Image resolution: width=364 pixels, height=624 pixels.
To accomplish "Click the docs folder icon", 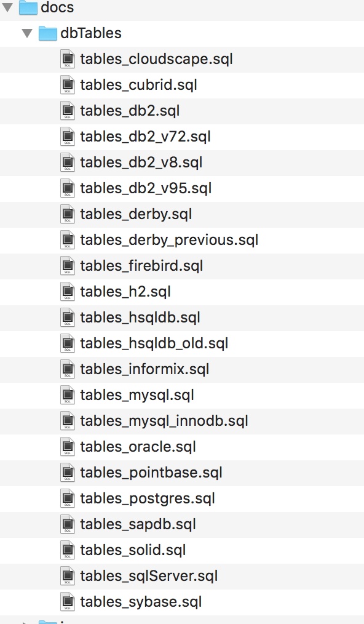I will (28, 7).
